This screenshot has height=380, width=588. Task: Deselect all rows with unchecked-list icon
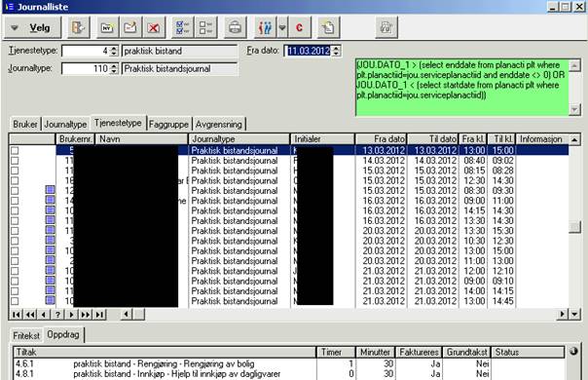(x=205, y=27)
